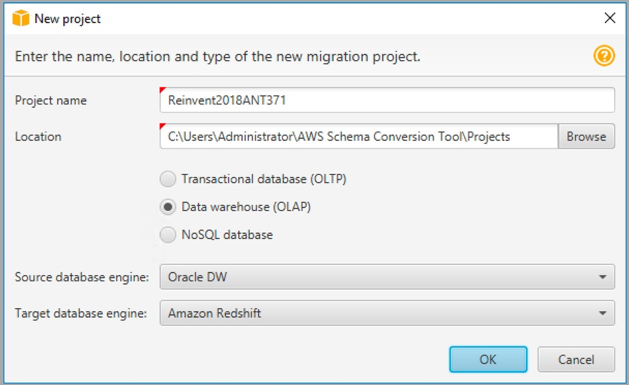
Task: Browse for a project location folder
Action: coord(586,136)
